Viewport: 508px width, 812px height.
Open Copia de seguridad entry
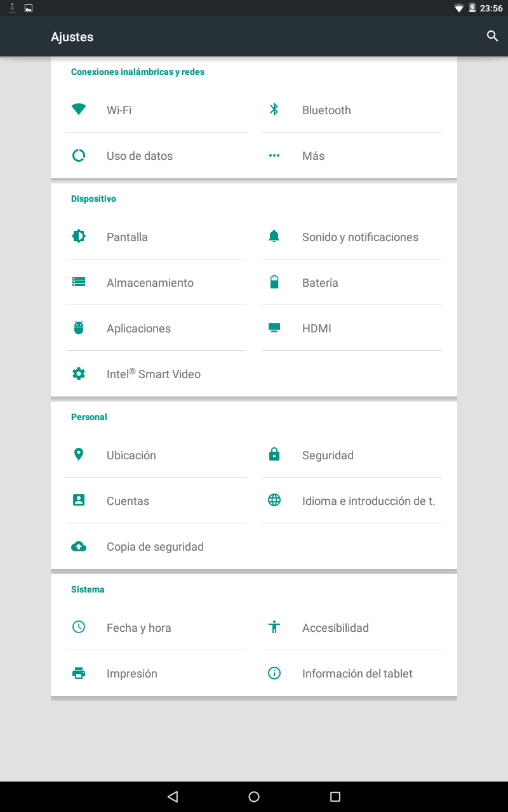pyautogui.click(x=156, y=546)
